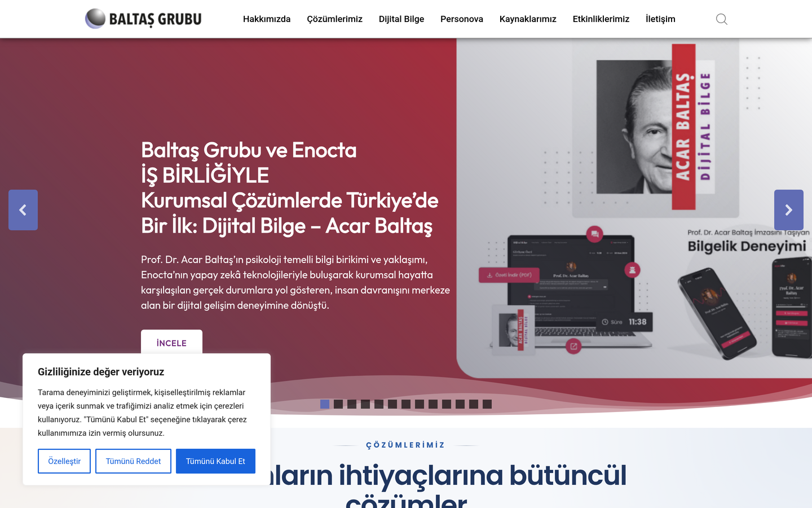812x508 pixels.
Task: Open the Hakkımızda menu
Action: click(267, 19)
